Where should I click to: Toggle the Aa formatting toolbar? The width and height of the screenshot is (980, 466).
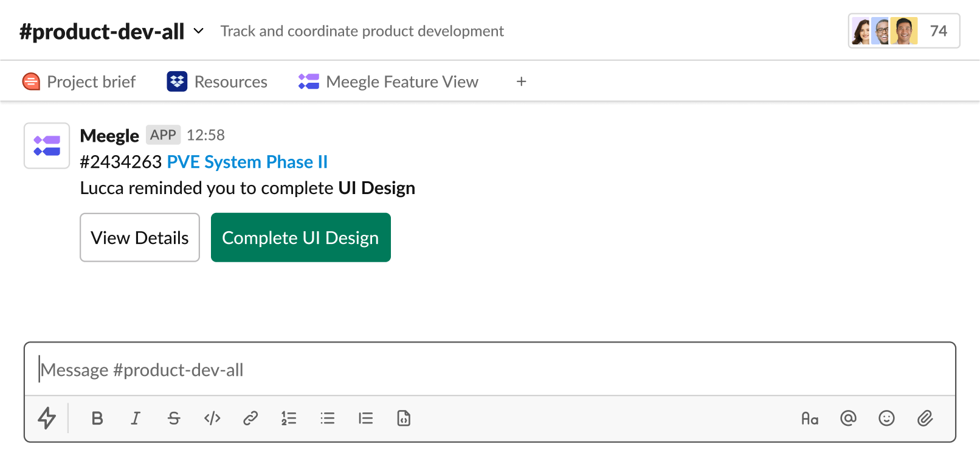pyautogui.click(x=810, y=419)
